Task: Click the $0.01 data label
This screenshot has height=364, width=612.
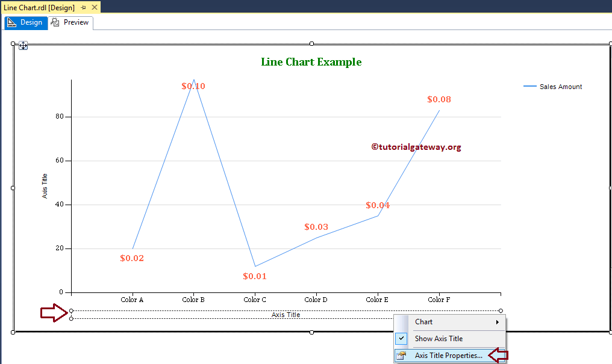Action: point(254,276)
